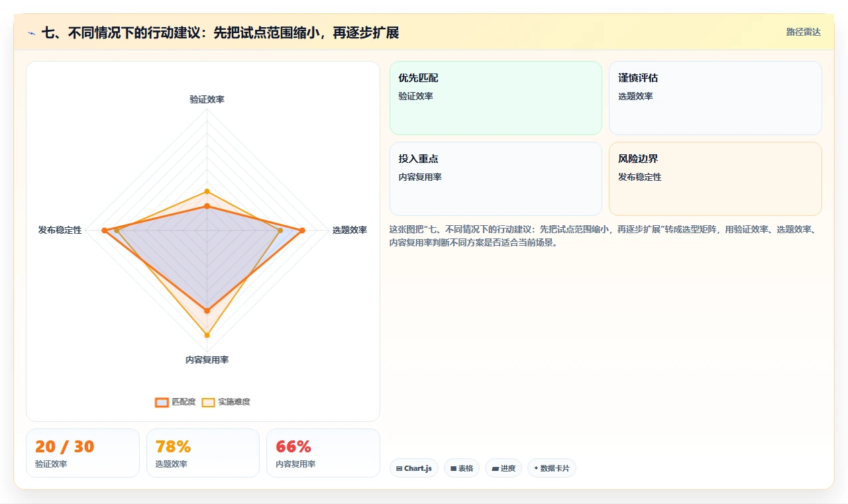This screenshot has height=504, width=848.
Task: Open the 优先匹配 card
Action: [496, 98]
